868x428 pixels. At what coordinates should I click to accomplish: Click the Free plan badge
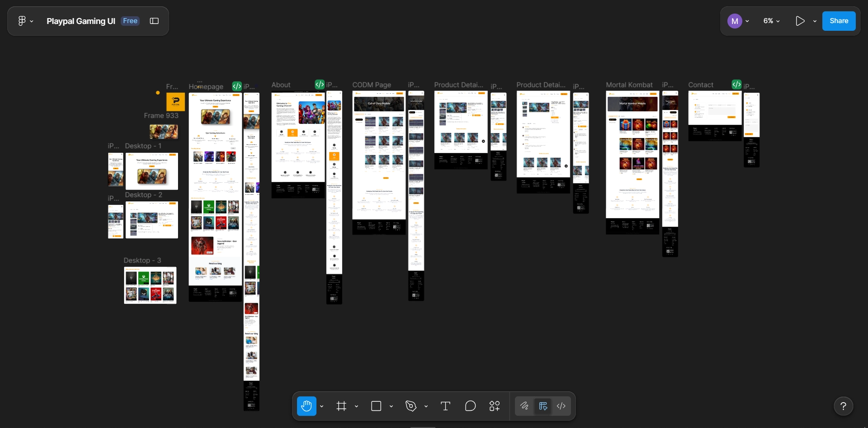(x=130, y=21)
